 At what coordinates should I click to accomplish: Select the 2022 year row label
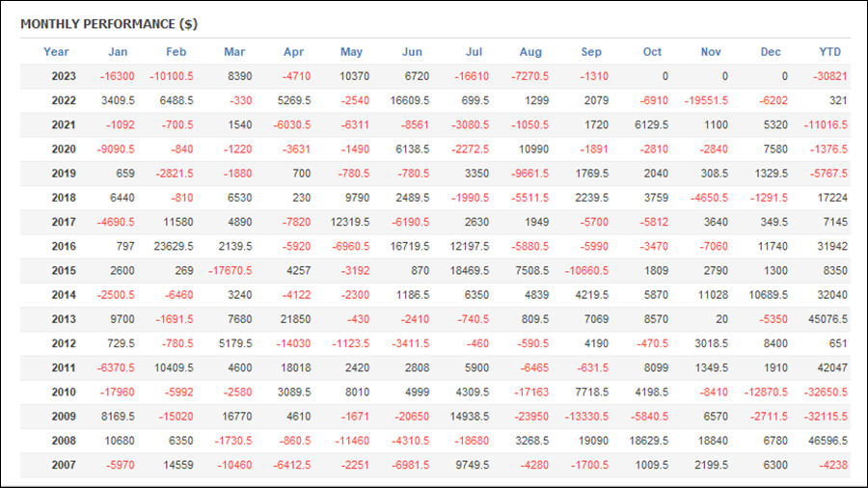click(64, 100)
